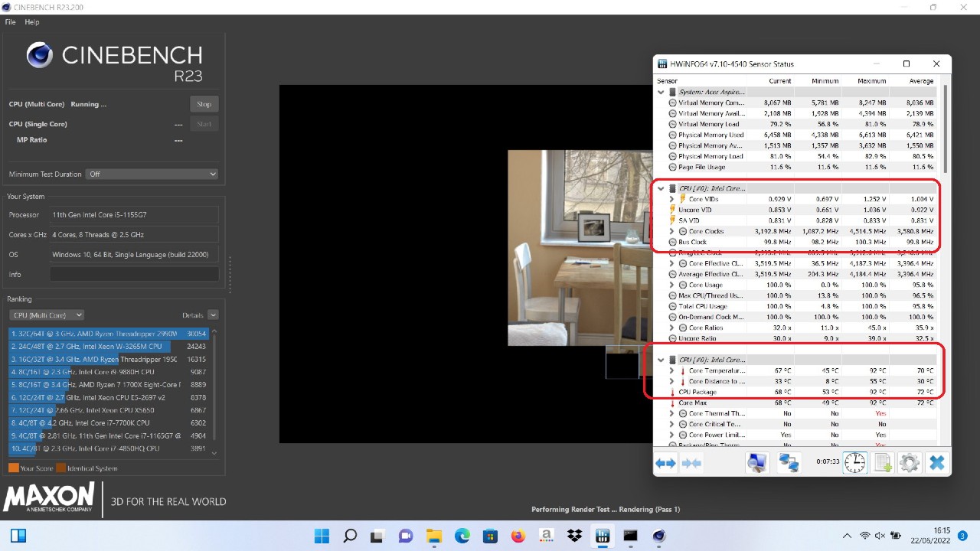
Task: Open the Minimum Test Duration dropdown
Action: pyautogui.click(x=152, y=174)
